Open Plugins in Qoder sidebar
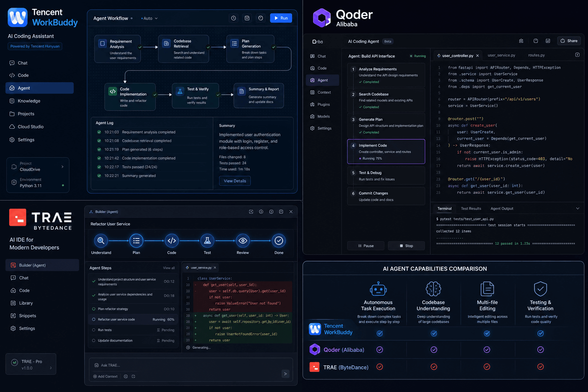The height and width of the screenshot is (392, 588). [x=323, y=105]
